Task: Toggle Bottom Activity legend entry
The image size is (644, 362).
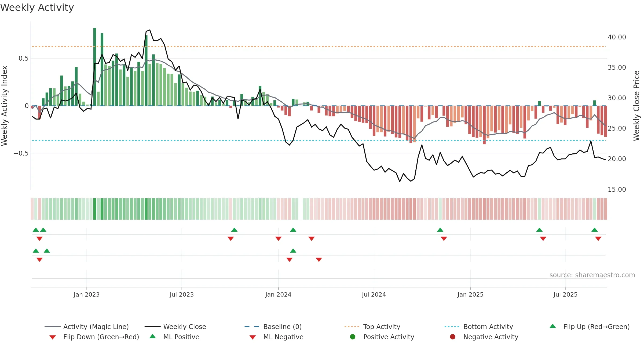Action: (479, 327)
